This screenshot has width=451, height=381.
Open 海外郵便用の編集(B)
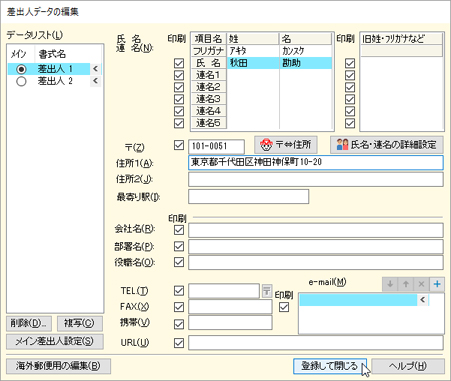[58, 366]
